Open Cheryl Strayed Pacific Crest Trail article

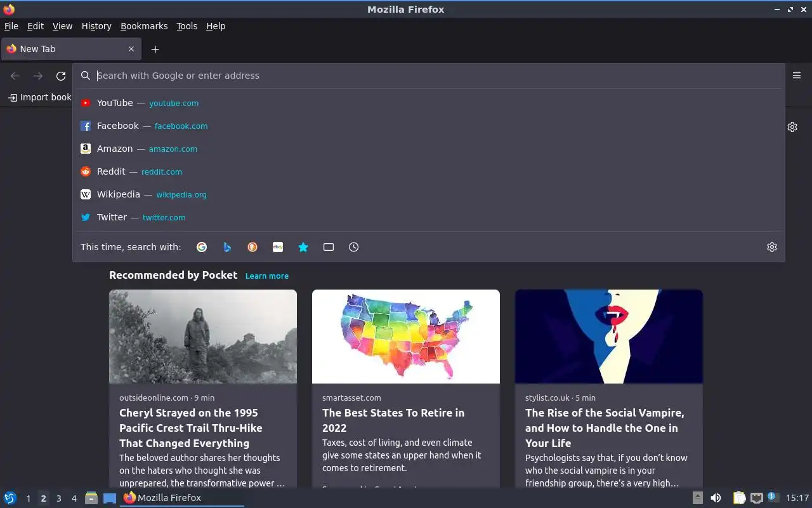pyautogui.click(x=191, y=428)
